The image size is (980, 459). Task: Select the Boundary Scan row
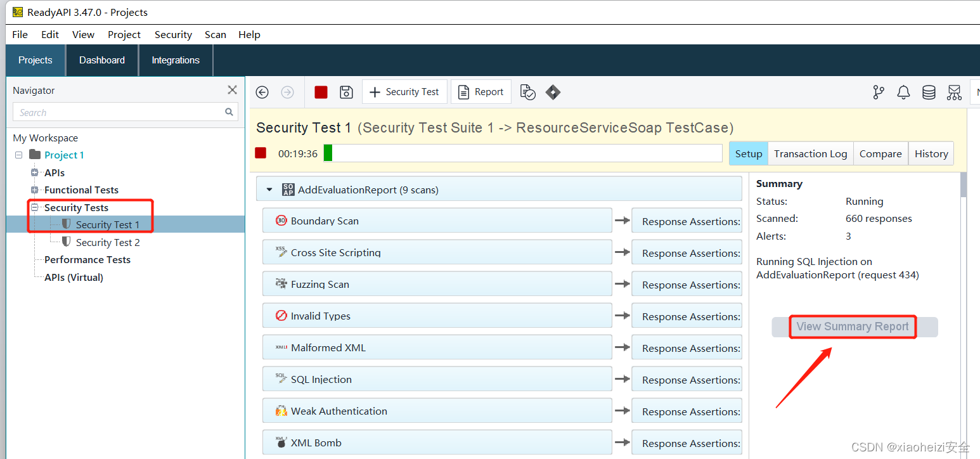pos(437,221)
